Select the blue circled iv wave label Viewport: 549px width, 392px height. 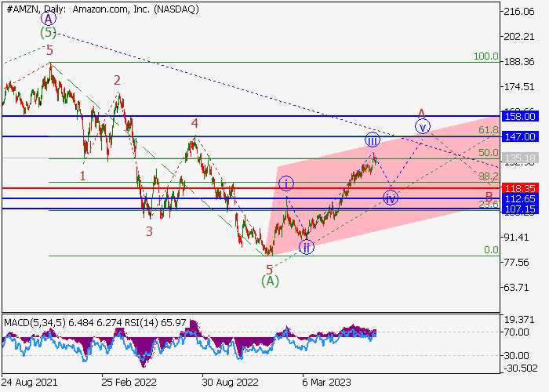point(391,198)
